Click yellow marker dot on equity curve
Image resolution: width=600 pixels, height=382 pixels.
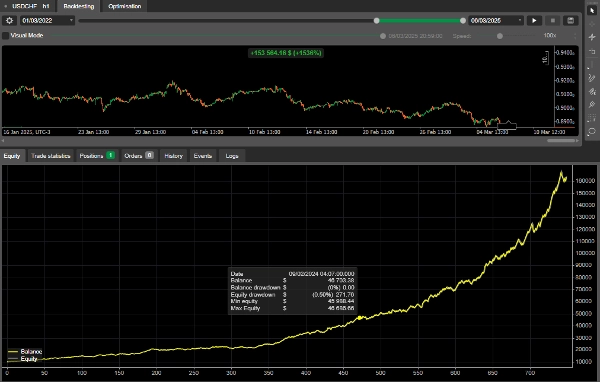point(360,318)
